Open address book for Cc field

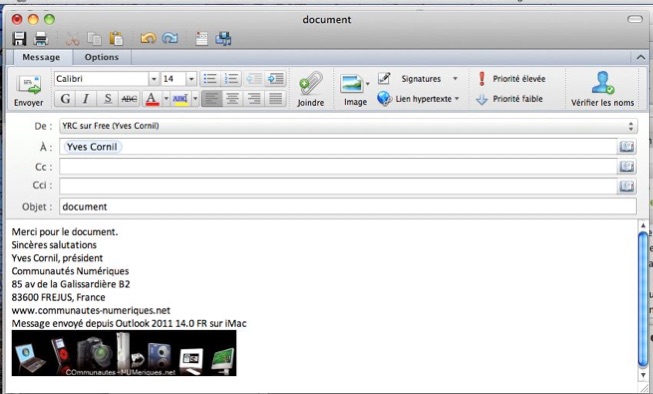tap(626, 167)
